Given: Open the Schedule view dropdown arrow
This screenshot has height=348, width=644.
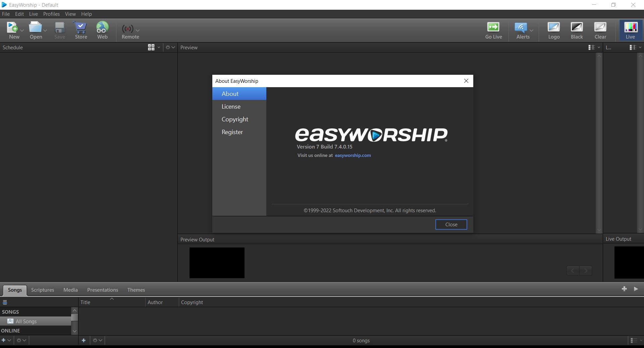Looking at the screenshot, I should (159, 48).
